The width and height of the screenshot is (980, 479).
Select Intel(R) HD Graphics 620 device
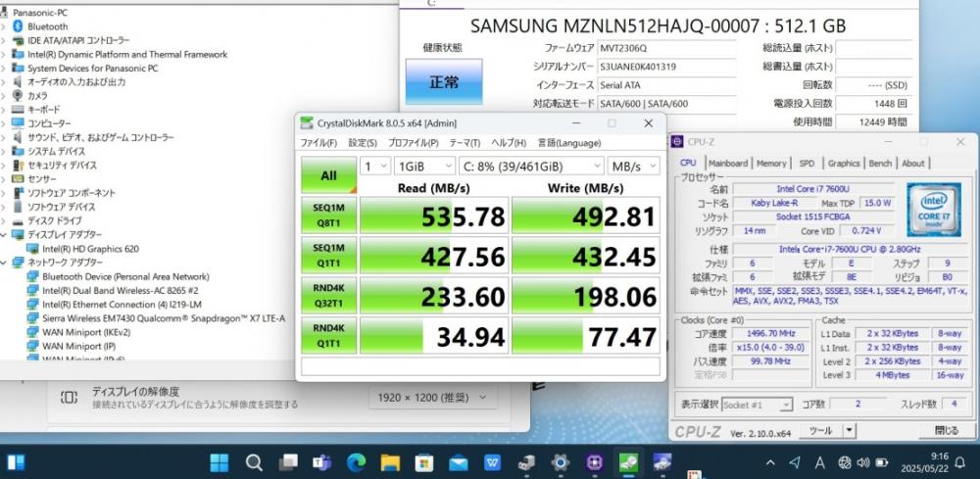(90, 249)
